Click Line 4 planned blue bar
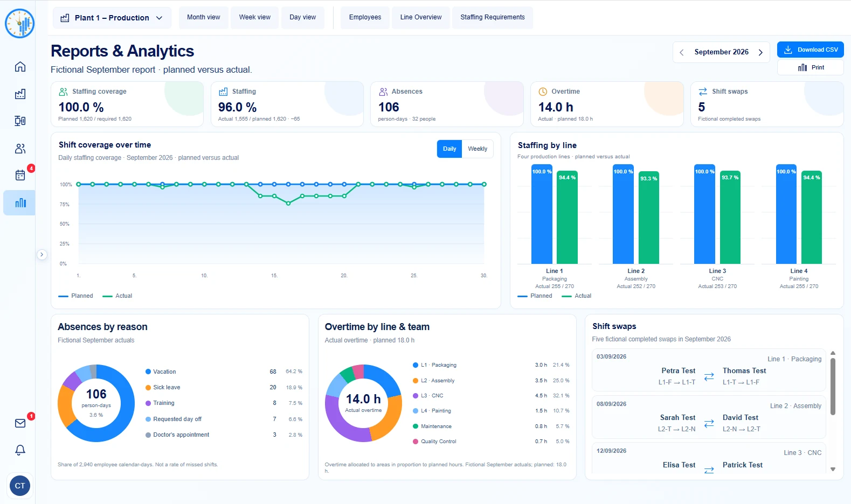 click(x=786, y=214)
